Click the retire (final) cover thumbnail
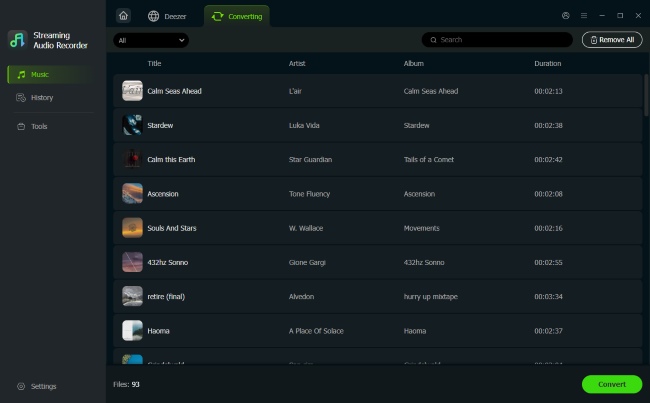 pyautogui.click(x=132, y=296)
